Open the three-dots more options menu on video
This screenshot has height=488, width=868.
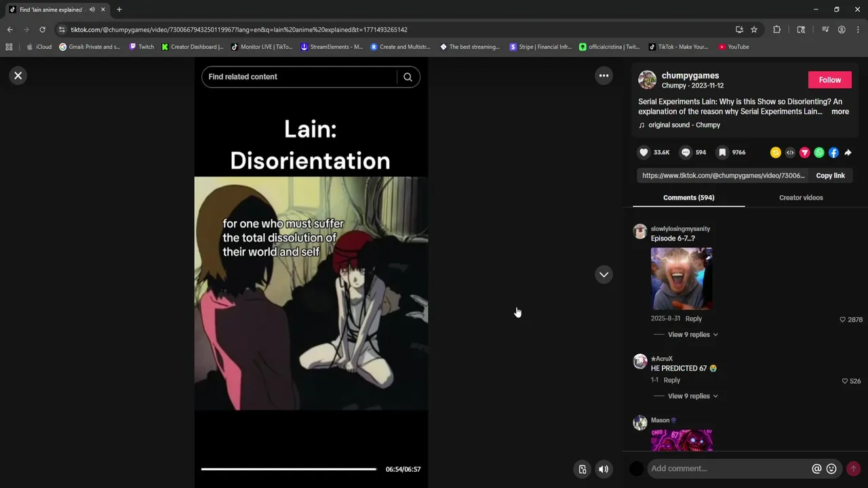tap(604, 76)
